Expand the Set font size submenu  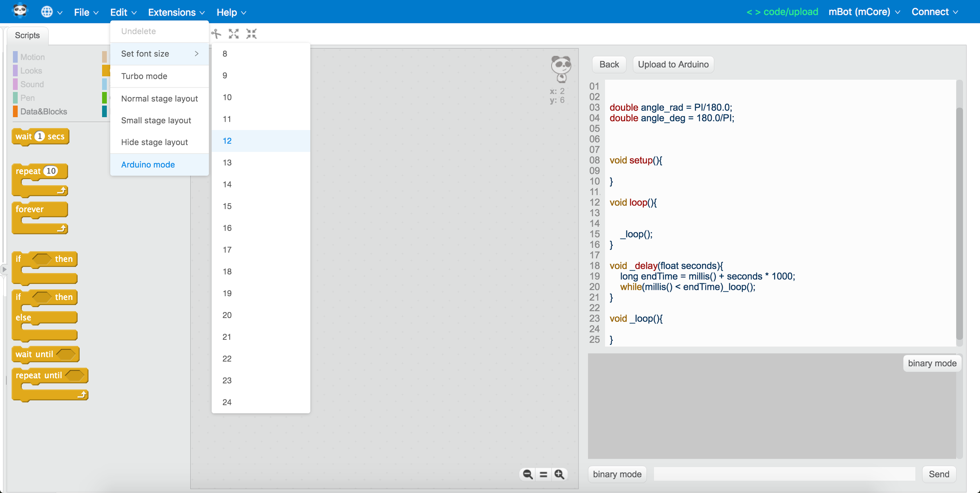click(x=159, y=54)
